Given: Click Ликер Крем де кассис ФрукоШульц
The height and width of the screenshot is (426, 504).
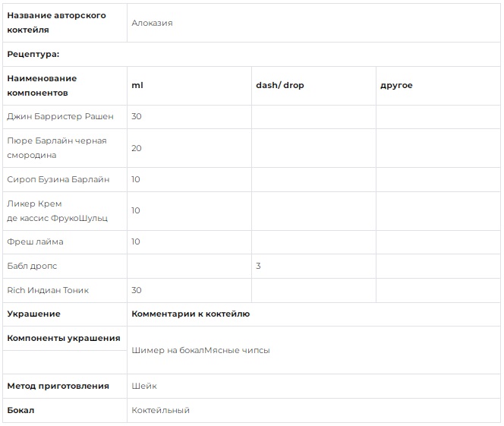Looking at the screenshot, I should [x=57, y=211].
